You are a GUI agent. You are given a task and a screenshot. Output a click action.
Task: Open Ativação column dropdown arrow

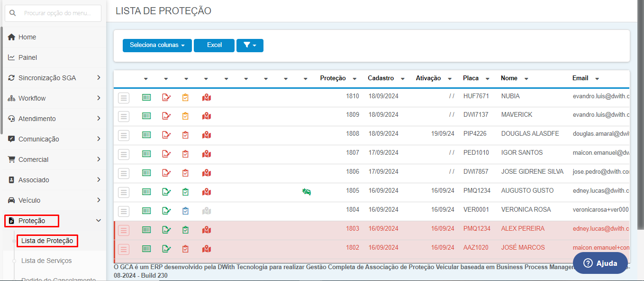click(450, 79)
